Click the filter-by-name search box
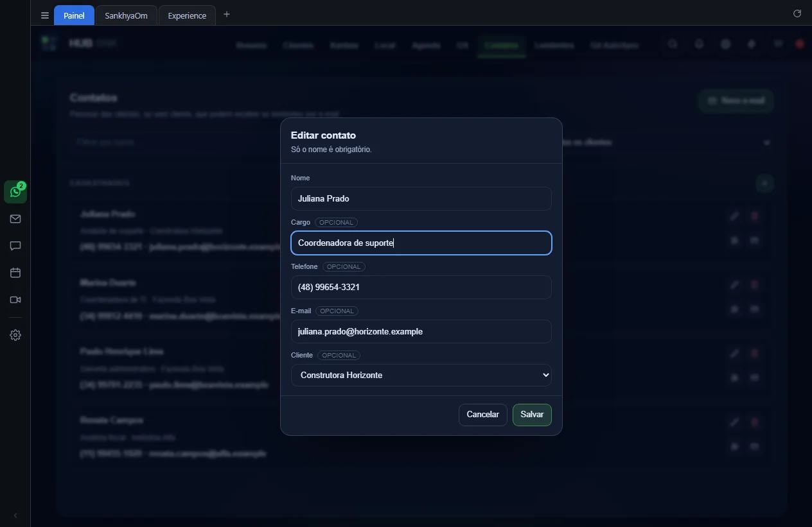The image size is (812, 527). (x=177, y=143)
